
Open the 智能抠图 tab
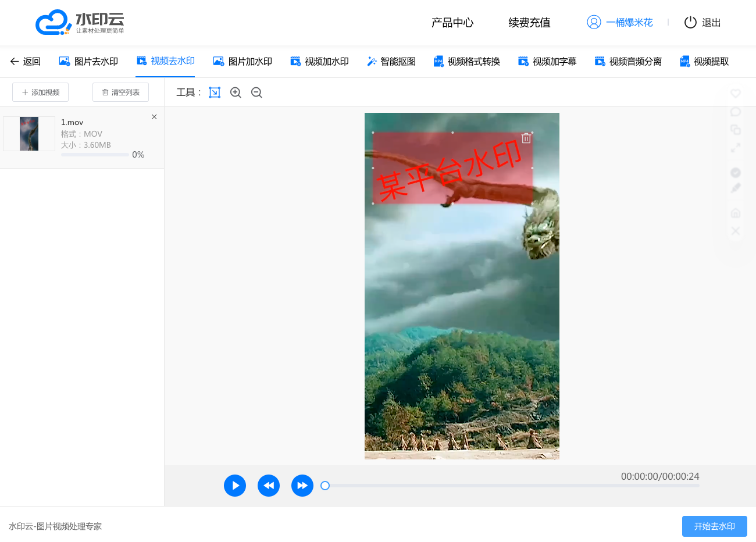click(391, 61)
